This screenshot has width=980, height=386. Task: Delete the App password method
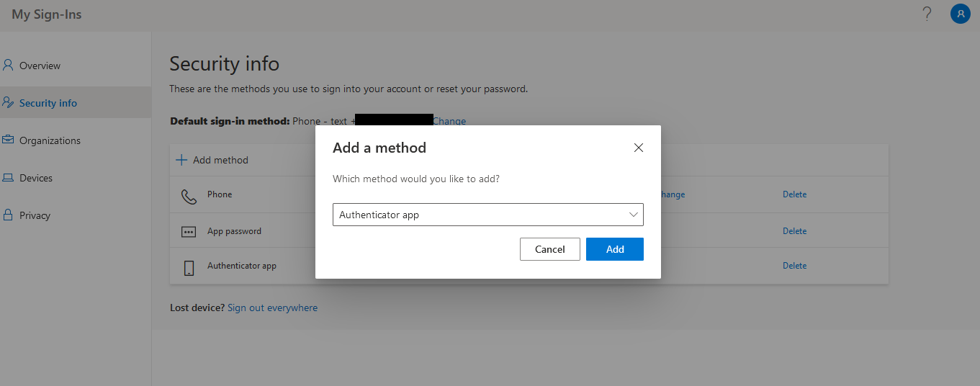click(x=794, y=231)
